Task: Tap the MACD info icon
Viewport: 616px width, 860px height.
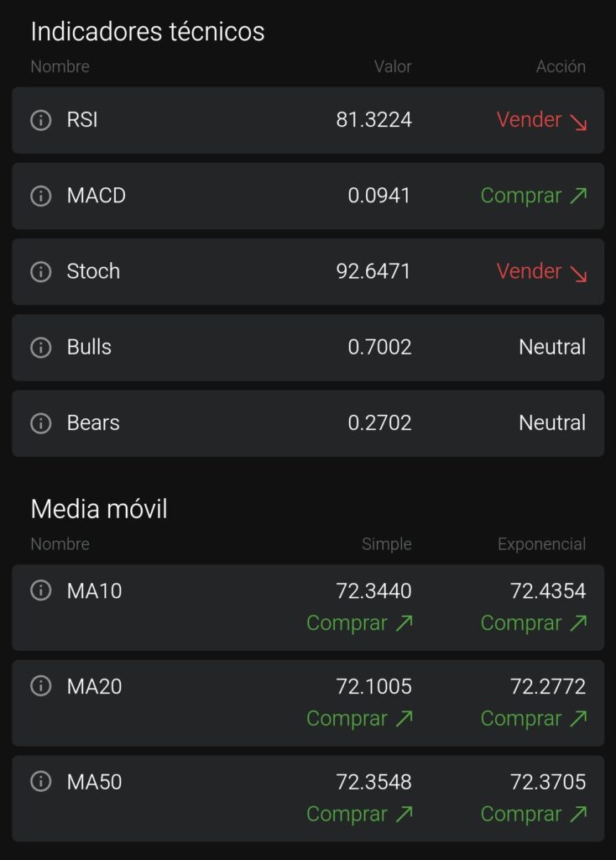Action: [40, 195]
